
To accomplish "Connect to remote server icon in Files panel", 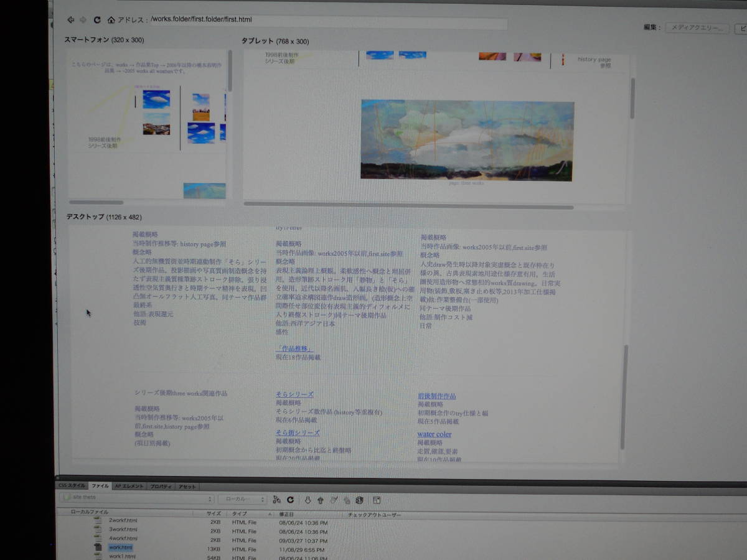I will pos(277,500).
